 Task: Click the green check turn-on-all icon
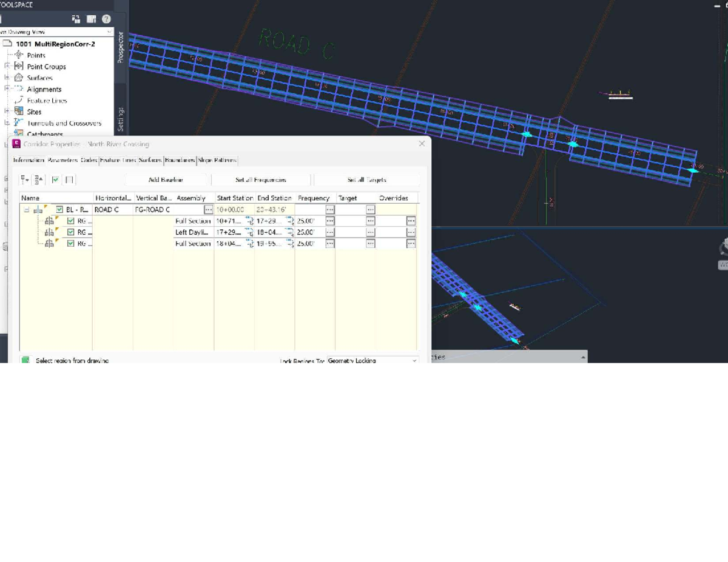coord(55,179)
